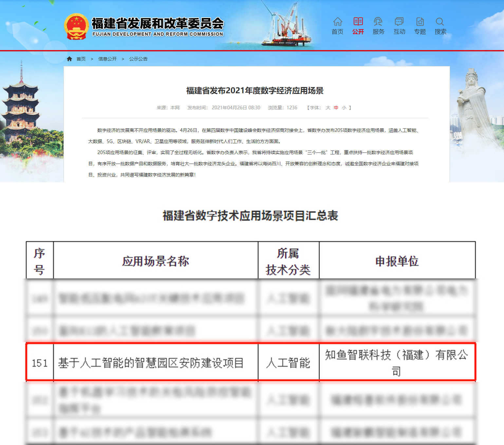Switch to 公开 menu label

click(x=358, y=32)
